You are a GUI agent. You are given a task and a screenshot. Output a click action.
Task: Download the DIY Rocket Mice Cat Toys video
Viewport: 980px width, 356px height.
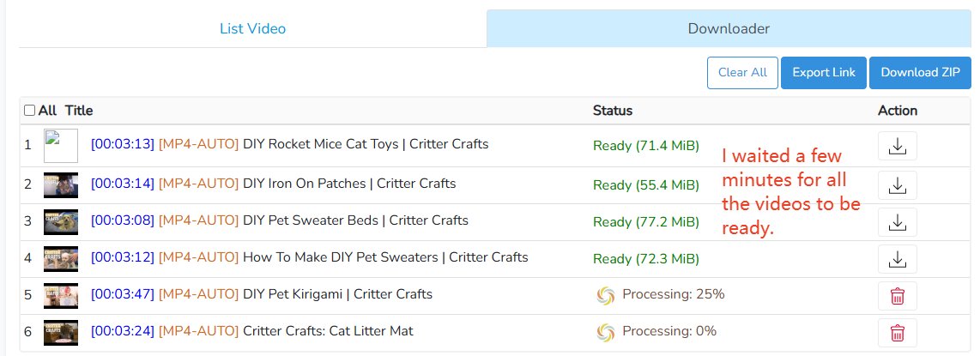(x=897, y=146)
